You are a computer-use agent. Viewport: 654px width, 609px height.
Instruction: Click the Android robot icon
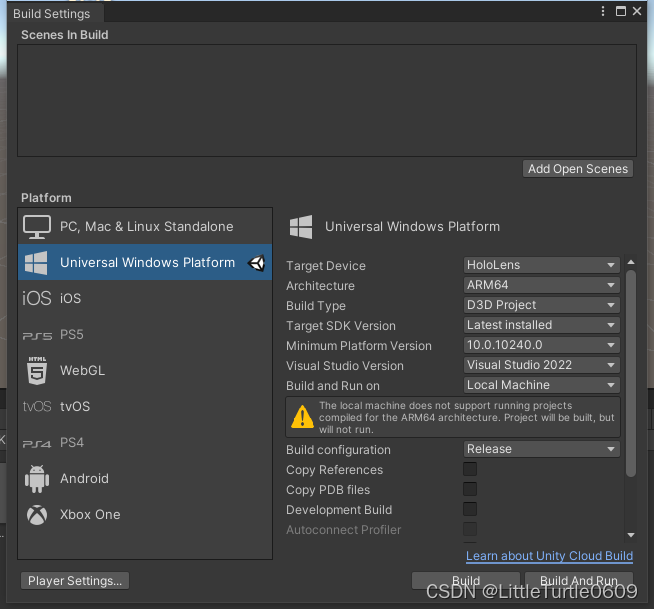pyautogui.click(x=37, y=479)
